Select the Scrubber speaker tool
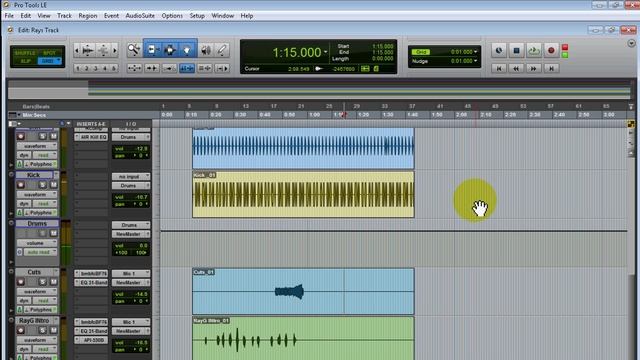The image size is (640, 360). [x=206, y=50]
